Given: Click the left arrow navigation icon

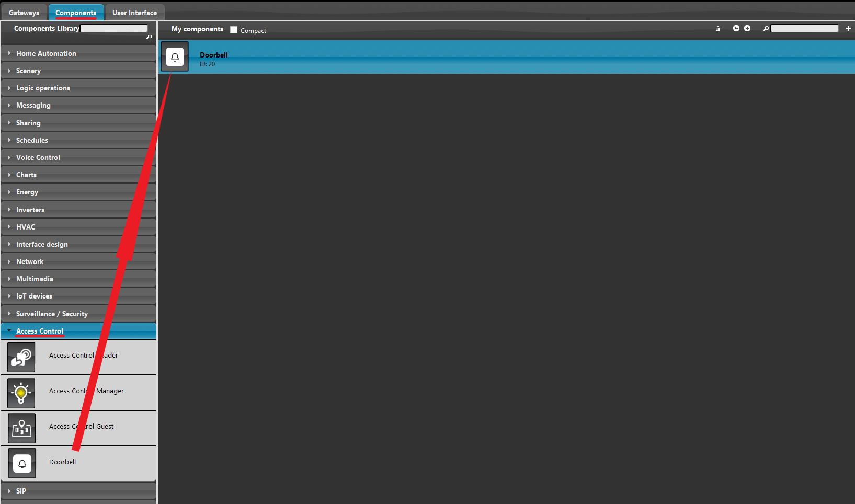Looking at the screenshot, I should [736, 28].
